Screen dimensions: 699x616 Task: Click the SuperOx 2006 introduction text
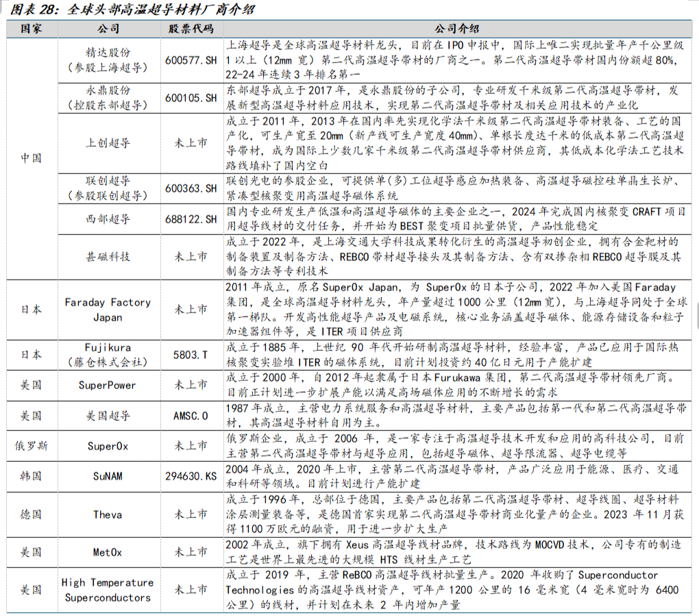[455, 446]
